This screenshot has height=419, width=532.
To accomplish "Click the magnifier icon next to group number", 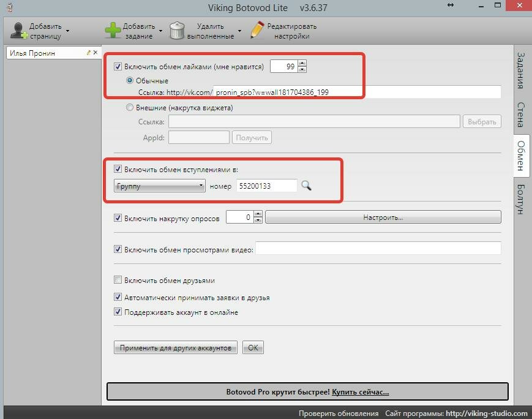I will (x=306, y=186).
